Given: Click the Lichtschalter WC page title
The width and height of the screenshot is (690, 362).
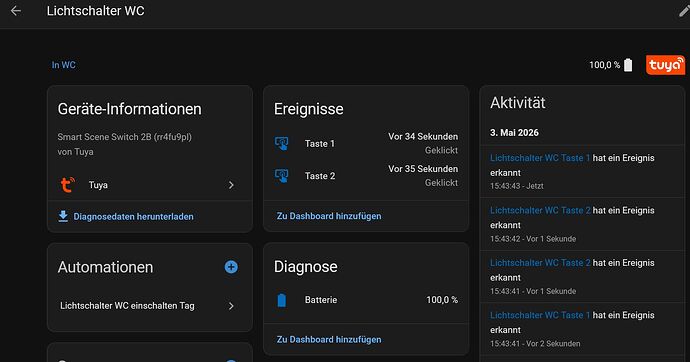Looking at the screenshot, I should tap(95, 11).
